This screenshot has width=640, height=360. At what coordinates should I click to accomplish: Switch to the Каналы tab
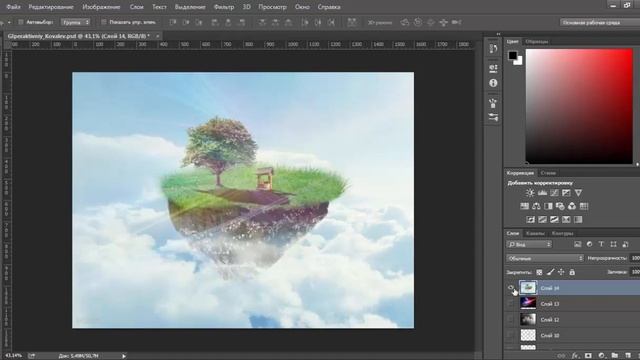coord(535,233)
